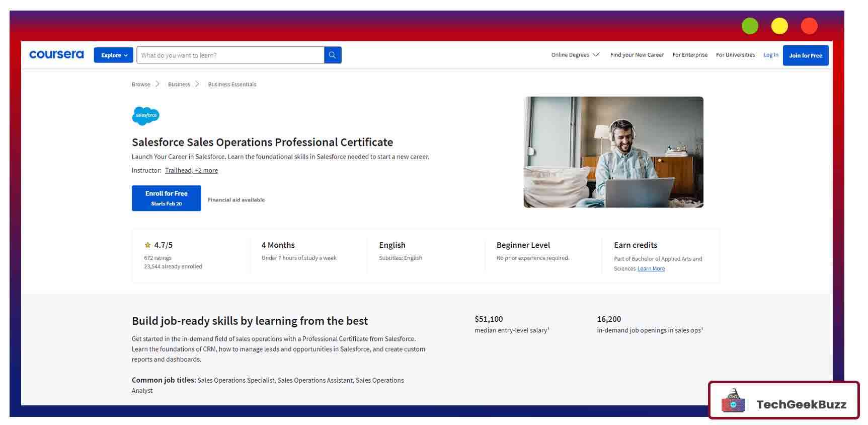Expand the Online Degrees dropdown
868x425 pixels.
(575, 55)
